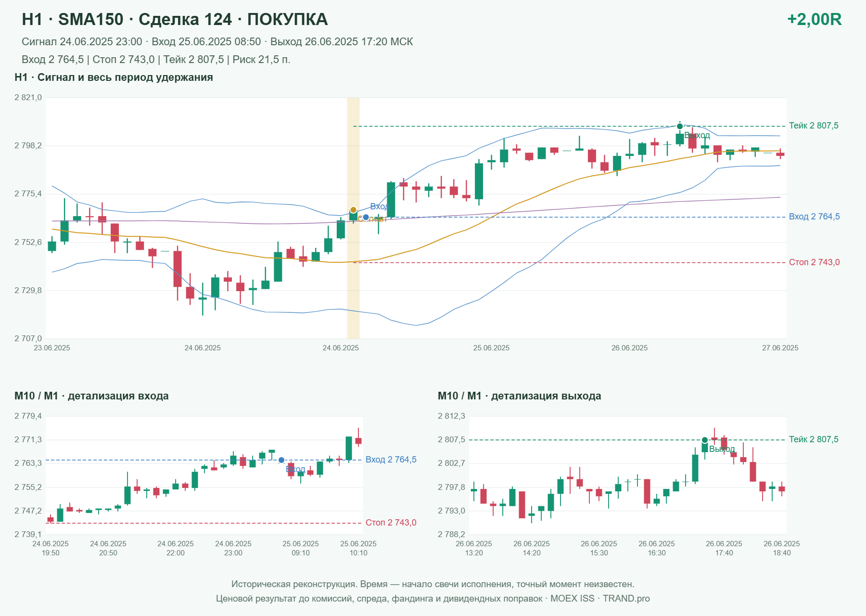The width and height of the screenshot is (866, 616).
Task: Click the signal/entry/exit timestamp line
Action: (x=217, y=42)
